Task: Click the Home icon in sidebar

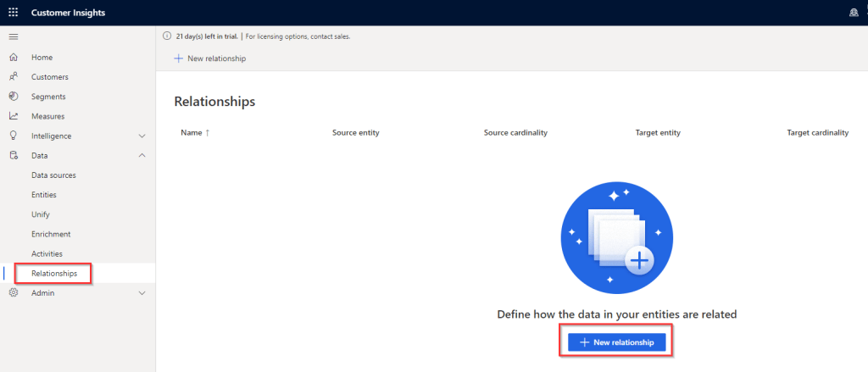Action: point(13,58)
